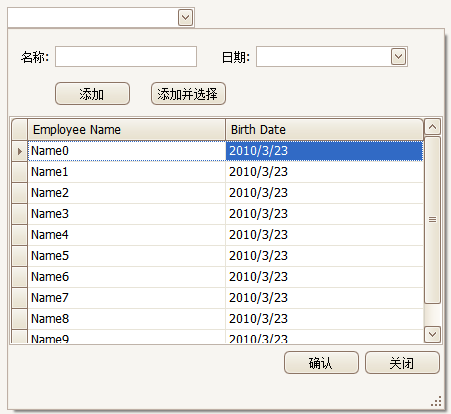
Task: Click the vertical scrollbar thumb grip
Action: [432, 220]
